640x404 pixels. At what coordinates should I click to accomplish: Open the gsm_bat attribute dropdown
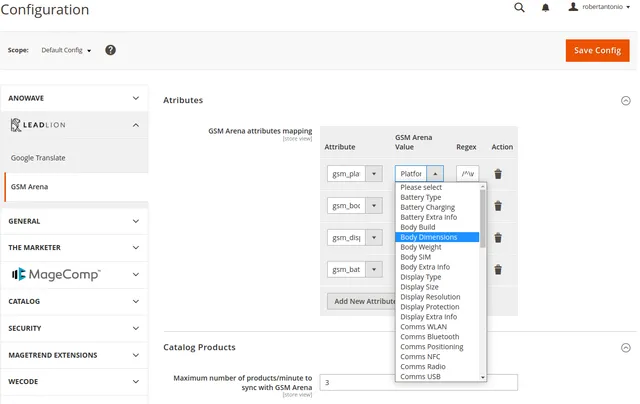tap(355, 269)
